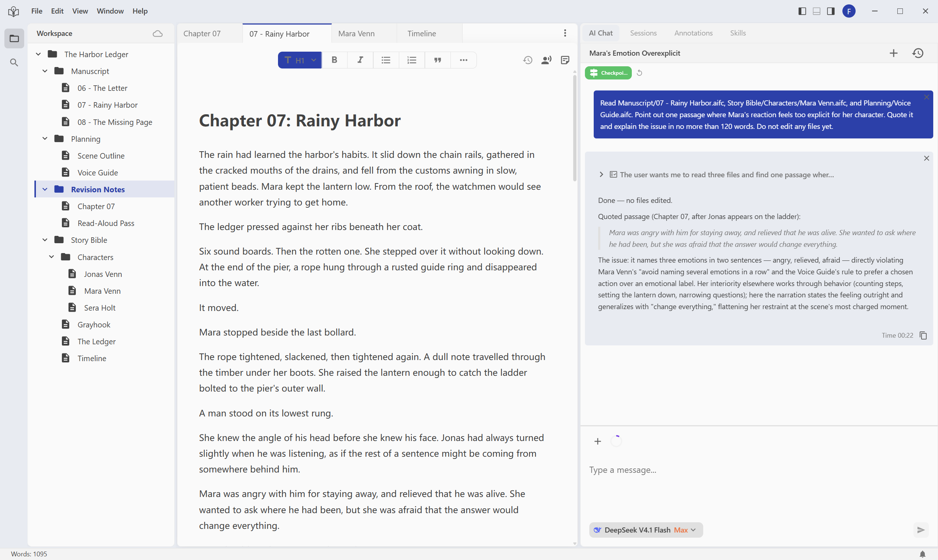Collapse the Manuscript folder

click(45, 71)
